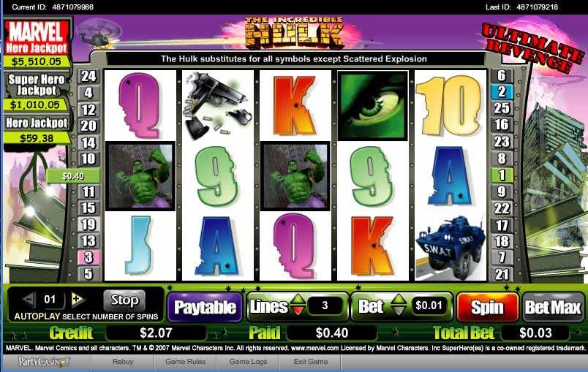Click the Hulk eye symbol
The image size is (588, 372).
coord(373,106)
